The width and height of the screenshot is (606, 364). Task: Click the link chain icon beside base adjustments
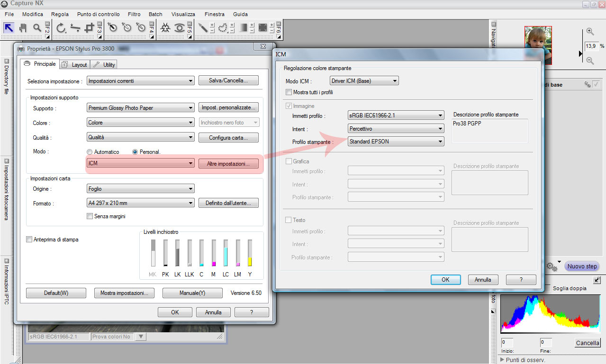pyautogui.click(x=588, y=84)
